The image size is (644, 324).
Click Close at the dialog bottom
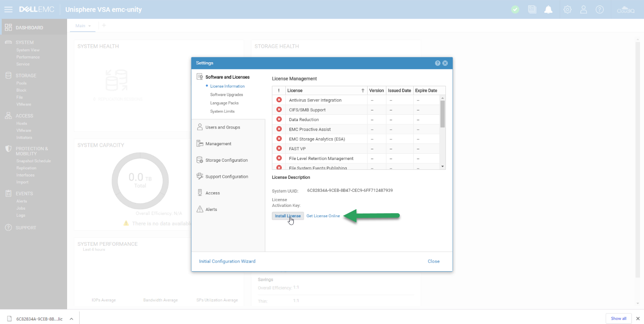click(433, 261)
